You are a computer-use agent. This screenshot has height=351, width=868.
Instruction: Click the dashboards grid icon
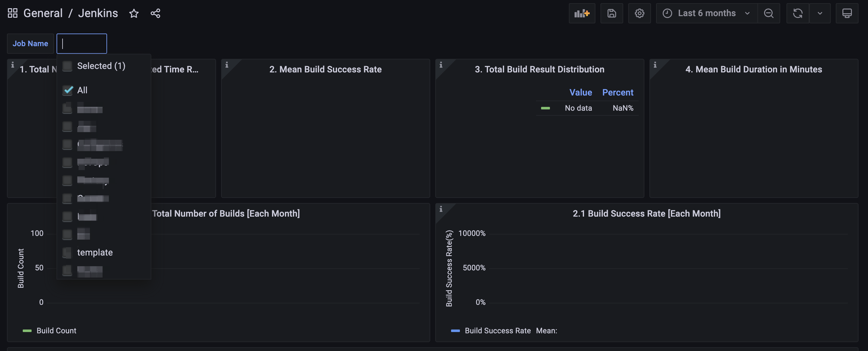(x=12, y=13)
